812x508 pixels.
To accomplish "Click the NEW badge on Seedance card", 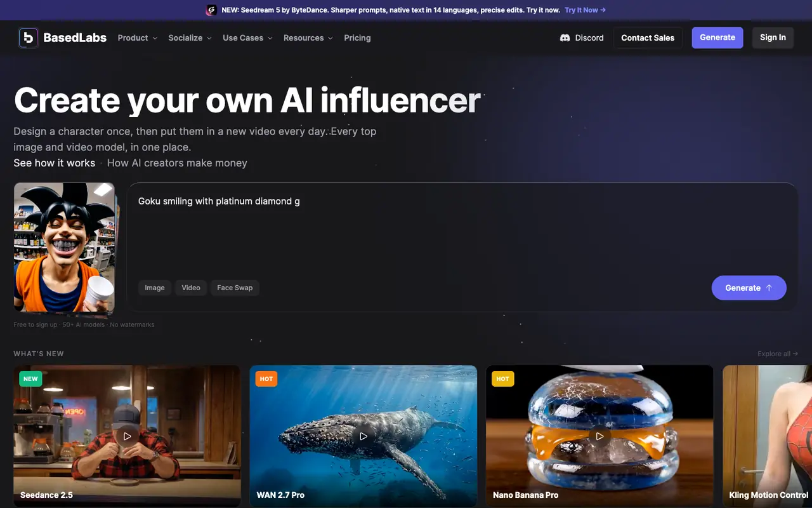I will tap(30, 379).
